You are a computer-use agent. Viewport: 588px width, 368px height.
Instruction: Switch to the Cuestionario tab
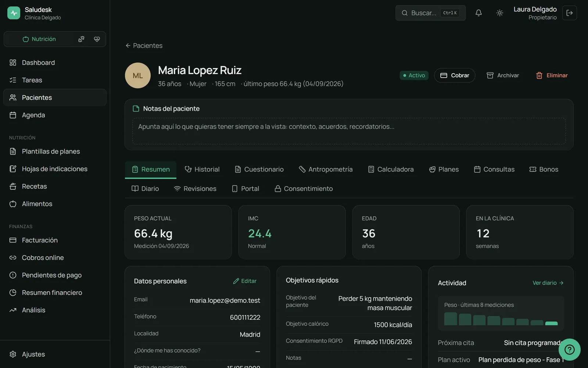pos(259,169)
